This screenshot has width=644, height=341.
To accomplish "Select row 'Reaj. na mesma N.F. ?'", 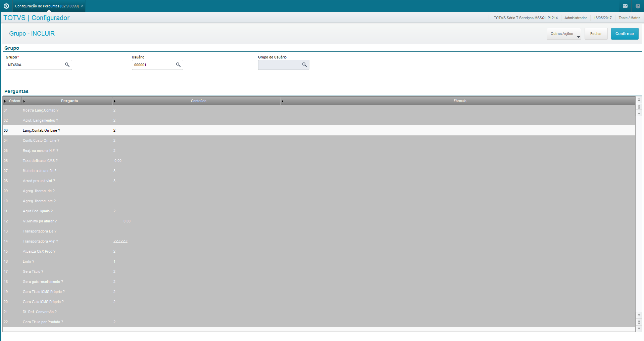I will pyautogui.click(x=319, y=151).
